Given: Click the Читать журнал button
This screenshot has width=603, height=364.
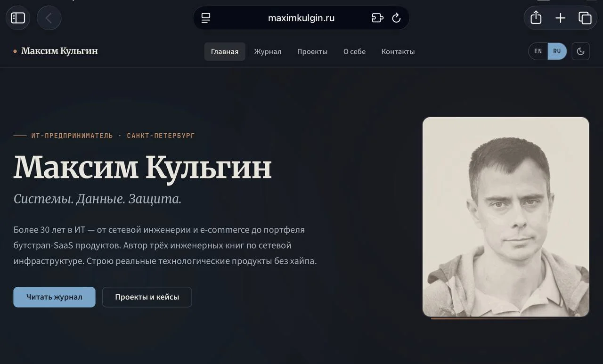Looking at the screenshot, I should point(54,297).
